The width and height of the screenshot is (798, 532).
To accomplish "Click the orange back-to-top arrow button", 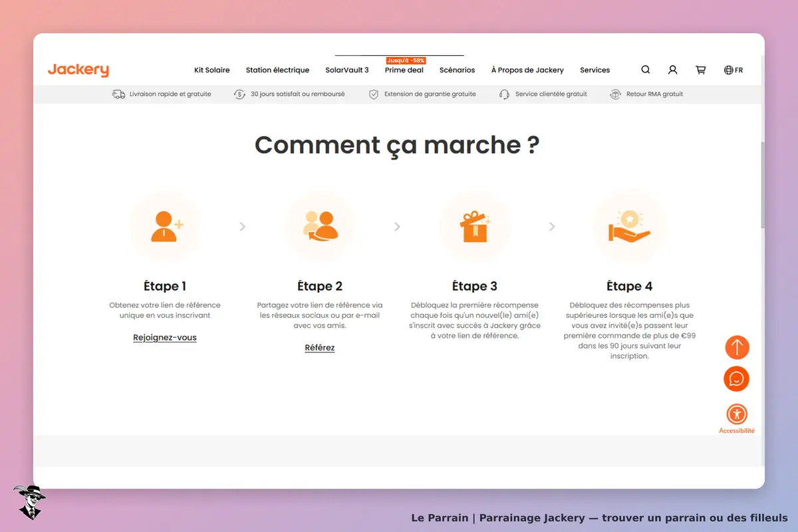I will [736, 347].
